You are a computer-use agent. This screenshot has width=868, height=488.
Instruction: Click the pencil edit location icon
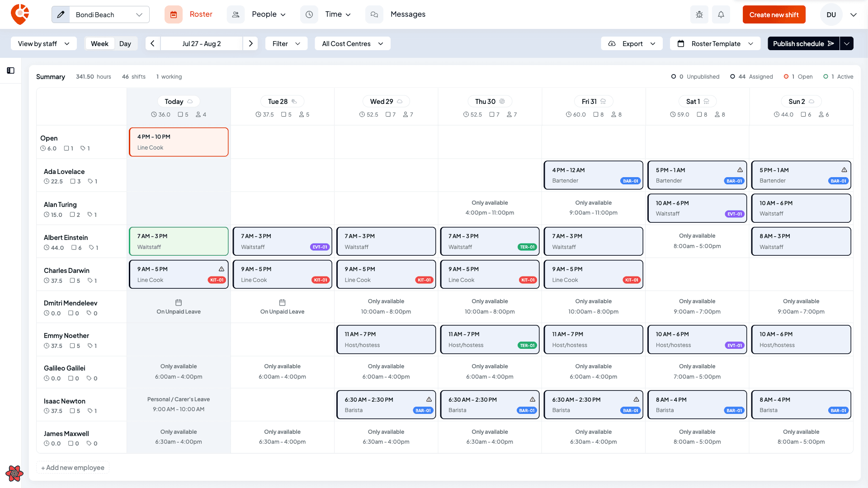point(61,14)
